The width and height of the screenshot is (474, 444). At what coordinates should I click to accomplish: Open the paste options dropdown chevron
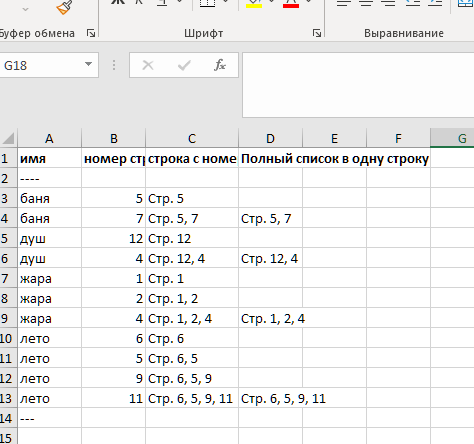25,9
